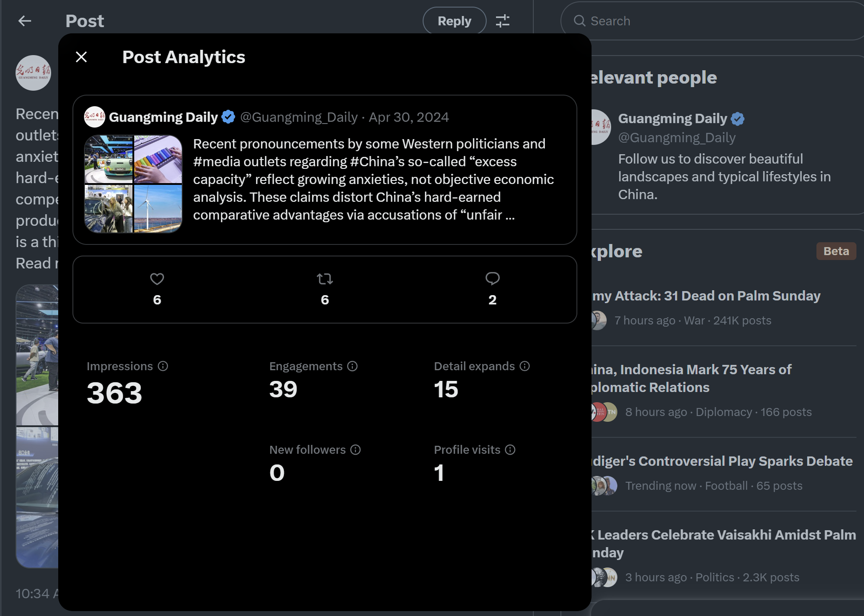Click @Guangming_Daily handle in analytics card
The height and width of the screenshot is (616, 864).
pyautogui.click(x=299, y=117)
